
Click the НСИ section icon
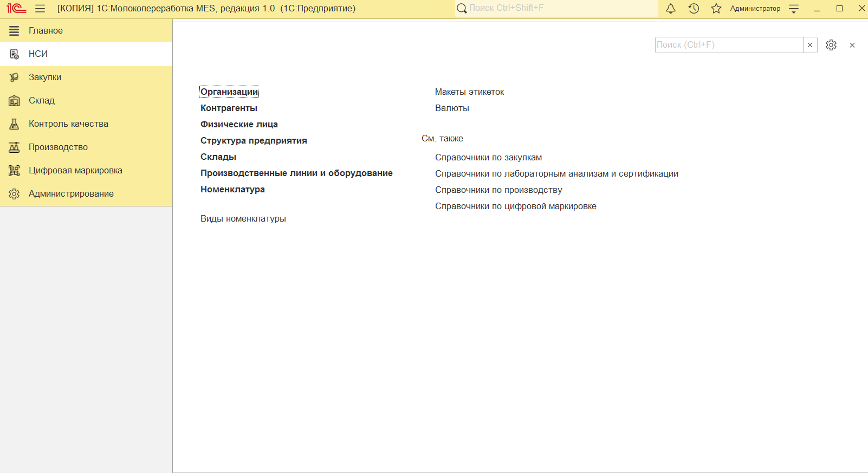(x=14, y=54)
